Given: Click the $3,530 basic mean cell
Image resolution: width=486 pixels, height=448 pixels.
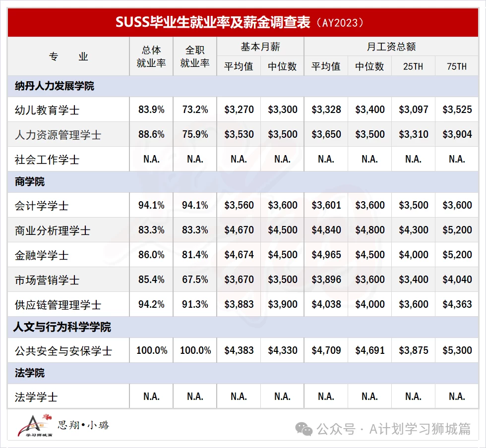Looking at the screenshot, I should pos(239,134).
